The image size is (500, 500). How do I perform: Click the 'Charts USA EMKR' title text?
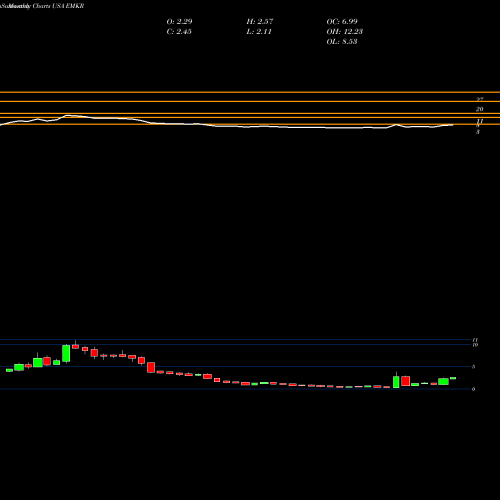tap(58, 6)
